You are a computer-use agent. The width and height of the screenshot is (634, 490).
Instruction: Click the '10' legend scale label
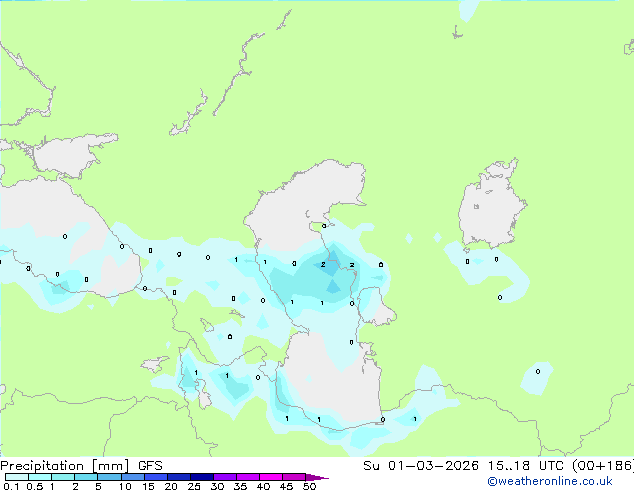point(125,486)
